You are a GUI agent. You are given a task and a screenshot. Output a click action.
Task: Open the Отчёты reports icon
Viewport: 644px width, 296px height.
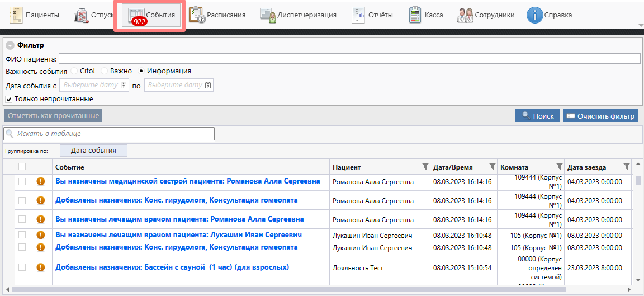point(358,15)
